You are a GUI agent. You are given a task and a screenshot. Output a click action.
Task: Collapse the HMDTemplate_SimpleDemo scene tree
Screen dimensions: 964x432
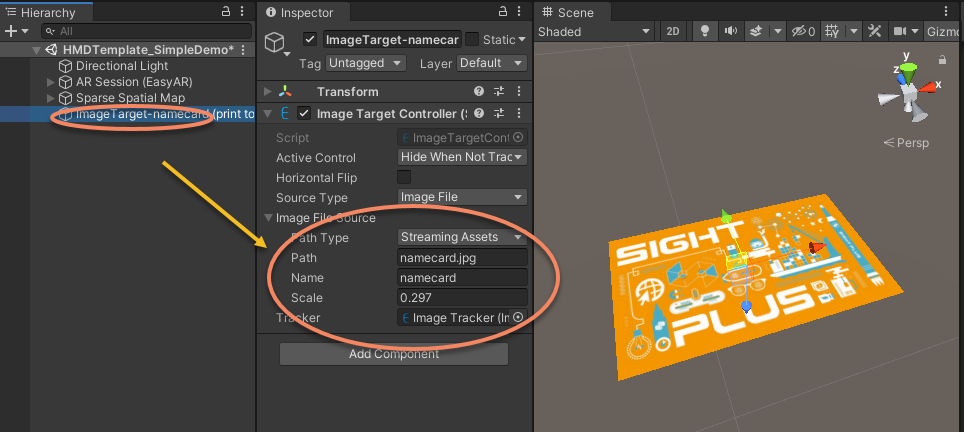[36, 50]
